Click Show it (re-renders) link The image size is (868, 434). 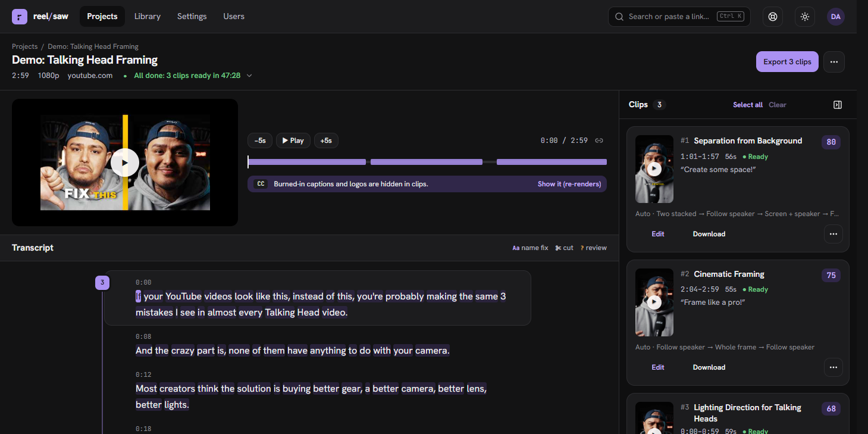click(569, 184)
